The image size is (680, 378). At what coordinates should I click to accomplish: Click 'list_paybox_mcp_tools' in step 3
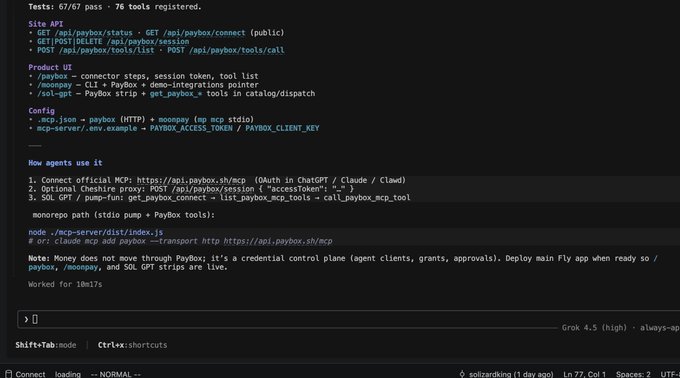tap(265, 198)
